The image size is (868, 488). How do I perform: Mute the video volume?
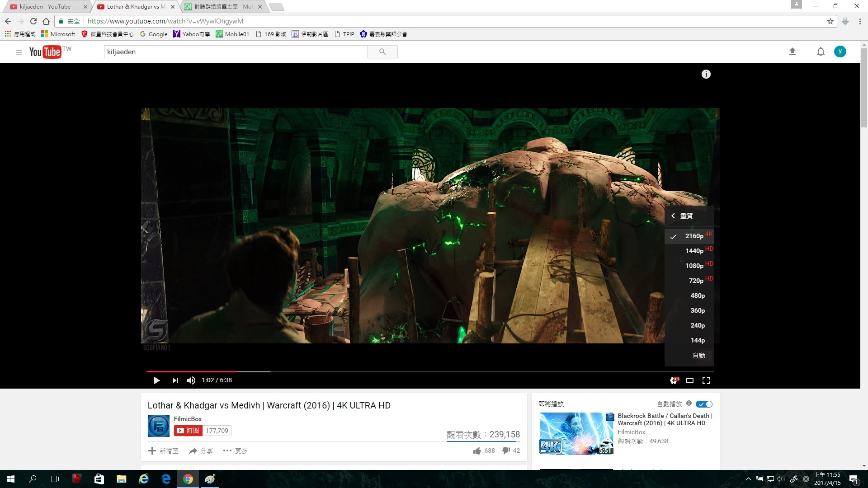tap(191, 380)
